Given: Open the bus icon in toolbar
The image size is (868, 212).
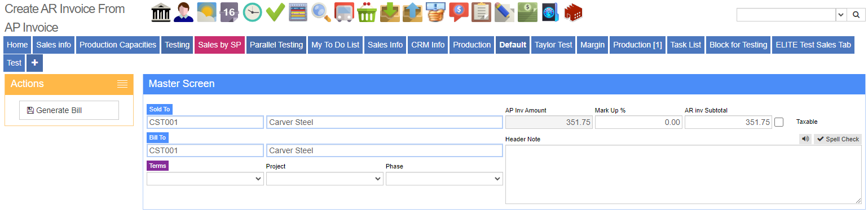Looking at the screenshot, I should click(x=344, y=12).
